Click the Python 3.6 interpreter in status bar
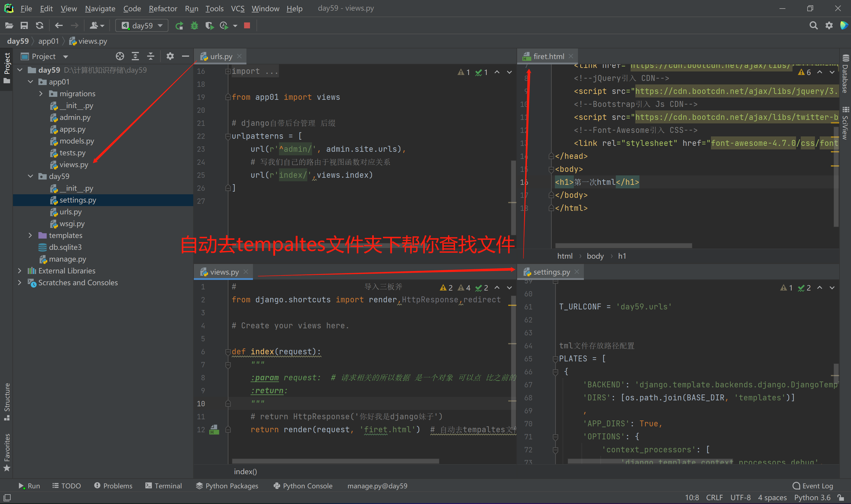The width and height of the screenshot is (851, 504). (812, 498)
